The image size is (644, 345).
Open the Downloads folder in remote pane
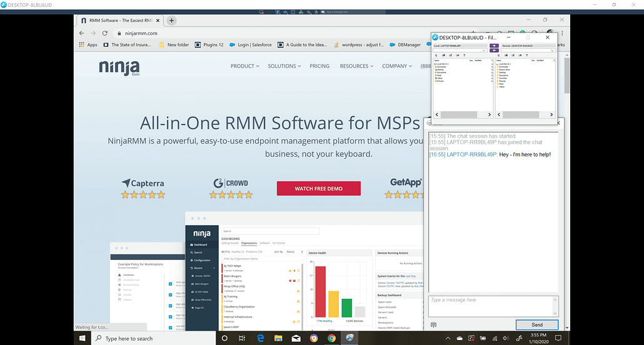click(x=504, y=67)
